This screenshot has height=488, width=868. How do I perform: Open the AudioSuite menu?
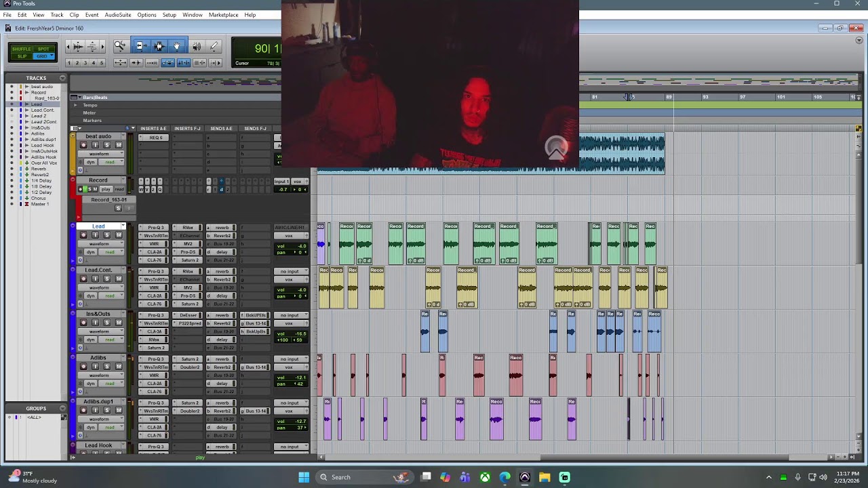(x=118, y=15)
